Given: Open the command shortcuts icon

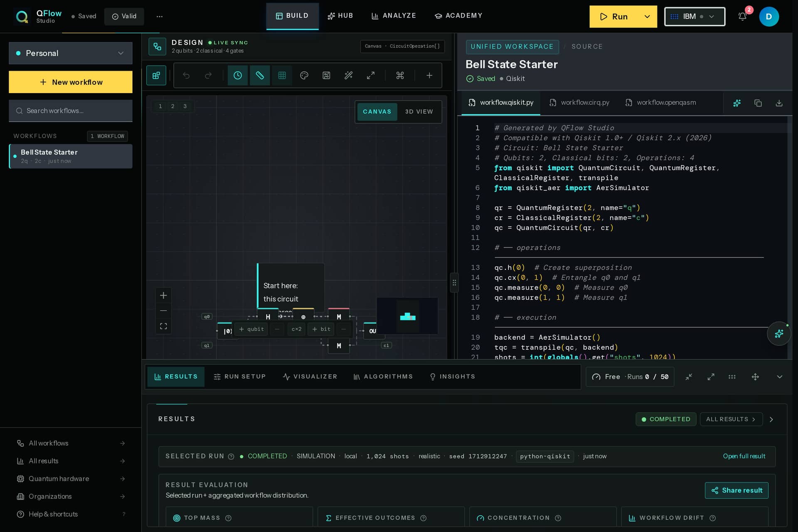Looking at the screenshot, I should click(400, 75).
